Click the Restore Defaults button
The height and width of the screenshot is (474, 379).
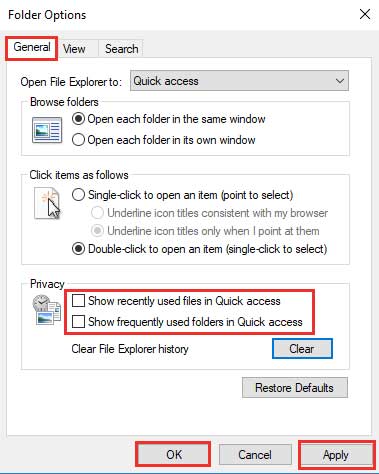pyautogui.click(x=295, y=388)
